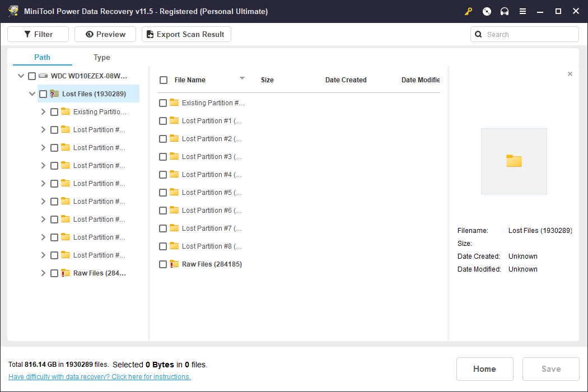Expand the Raw Files tree node
Screen dimensions: 588x392
[x=43, y=273]
